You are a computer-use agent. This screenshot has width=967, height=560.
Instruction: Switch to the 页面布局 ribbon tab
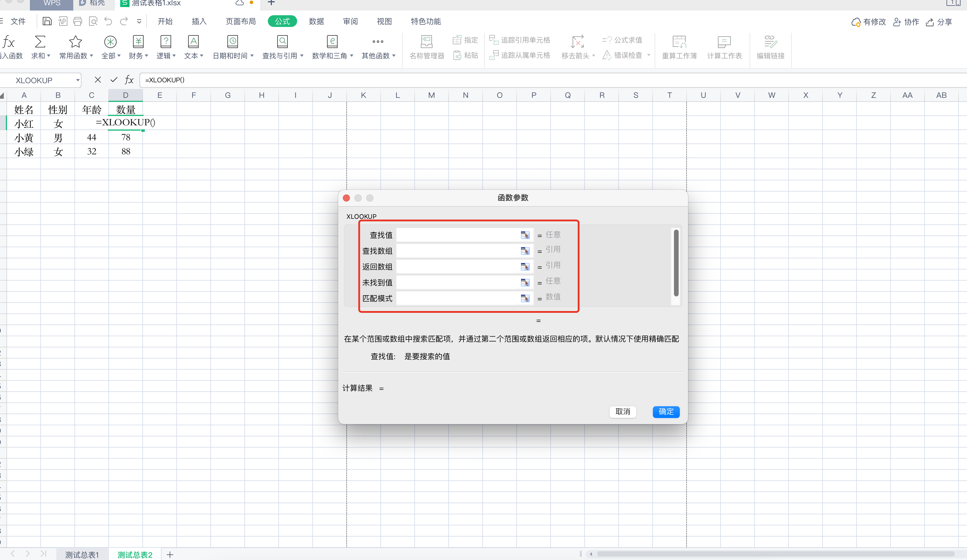[241, 21]
